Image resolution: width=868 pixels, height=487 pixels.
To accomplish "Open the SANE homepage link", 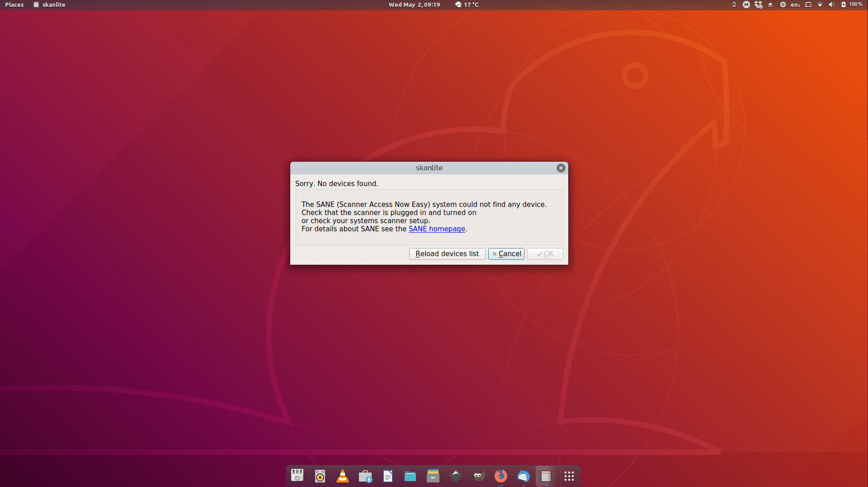I will click(437, 229).
